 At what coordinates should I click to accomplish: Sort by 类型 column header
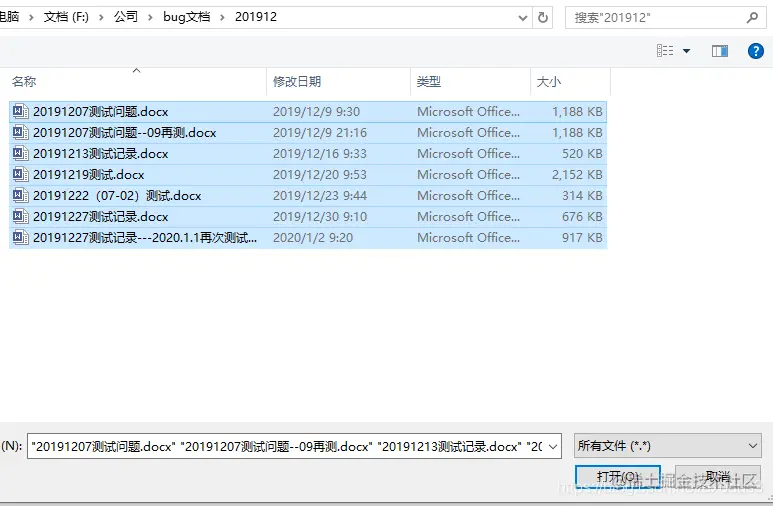(x=428, y=81)
